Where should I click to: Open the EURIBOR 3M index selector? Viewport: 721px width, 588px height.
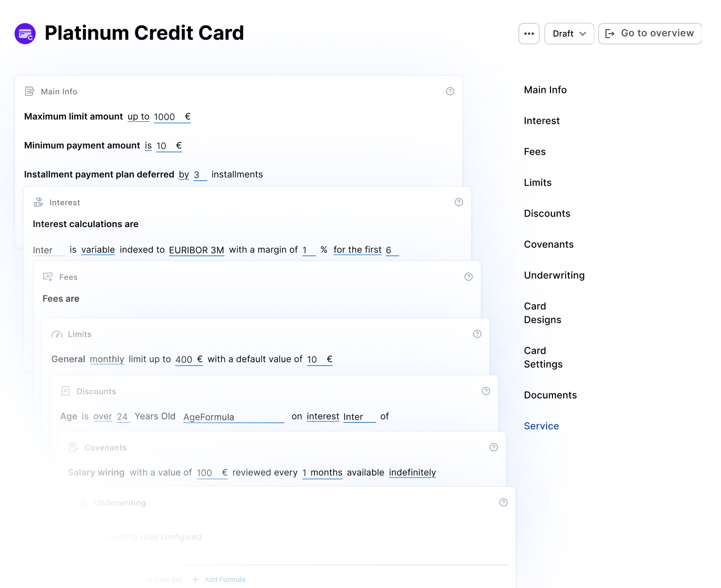pyautogui.click(x=196, y=250)
